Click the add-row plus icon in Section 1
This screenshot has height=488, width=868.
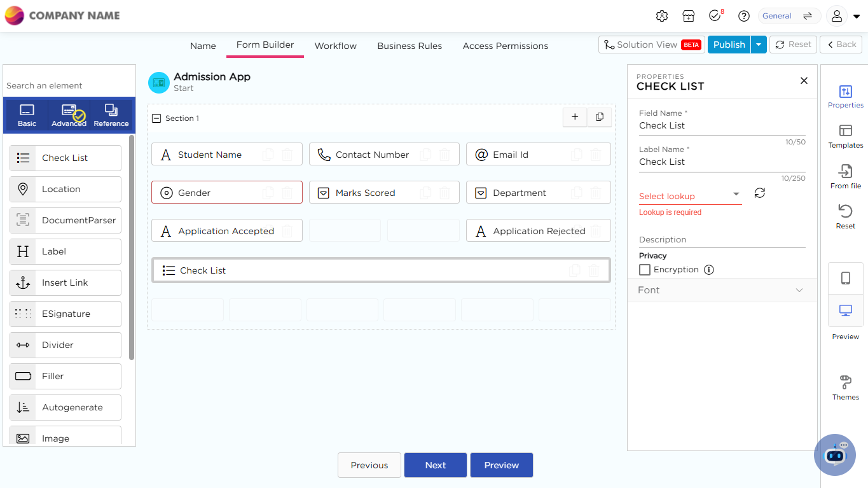[575, 117]
